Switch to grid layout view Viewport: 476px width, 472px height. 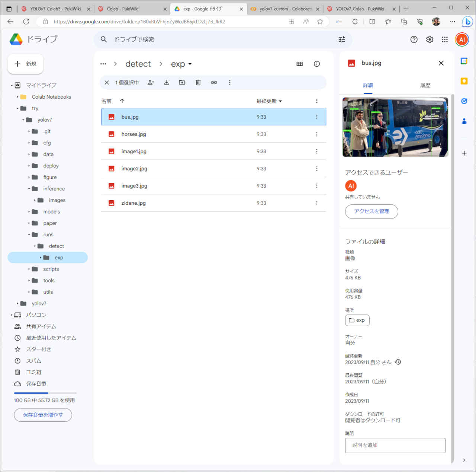(x=300, y=64)
